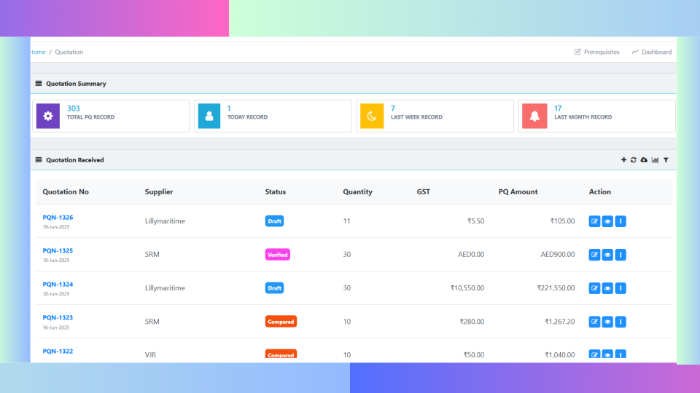Edit quotation PQN-1326
The width and height of the screenshot is (700, 393).
point(594,221)
